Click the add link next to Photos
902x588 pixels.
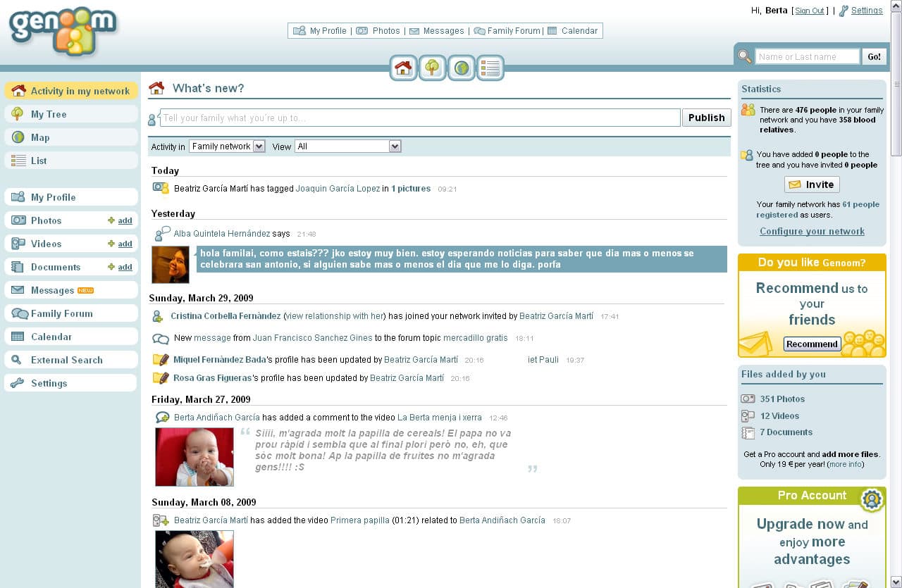coord(125,221)
